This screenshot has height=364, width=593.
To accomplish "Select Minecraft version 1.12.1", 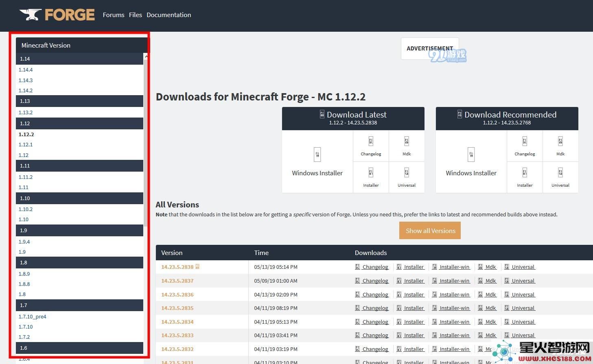I will pos(26,144).
